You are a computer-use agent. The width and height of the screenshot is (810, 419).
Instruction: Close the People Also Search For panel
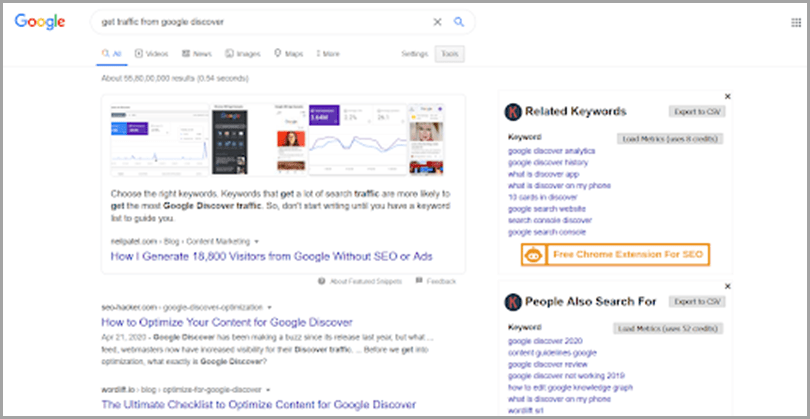[x=728, y=286]
